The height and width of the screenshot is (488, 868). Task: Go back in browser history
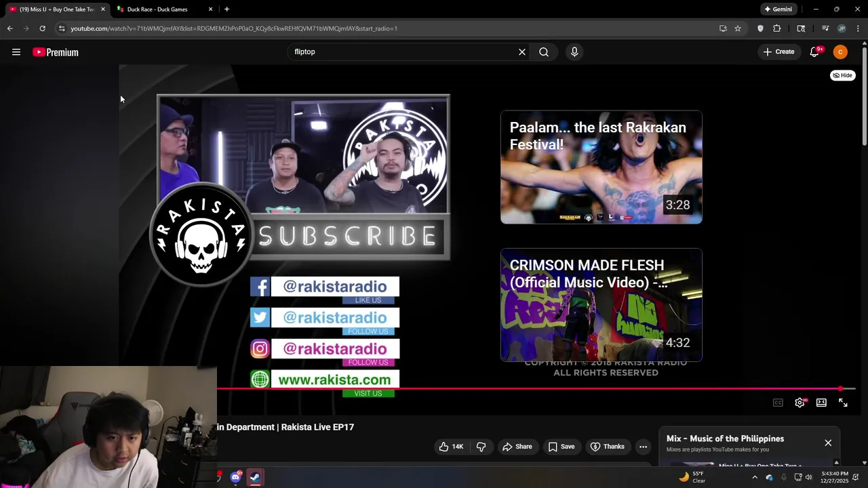coord(10,28)
